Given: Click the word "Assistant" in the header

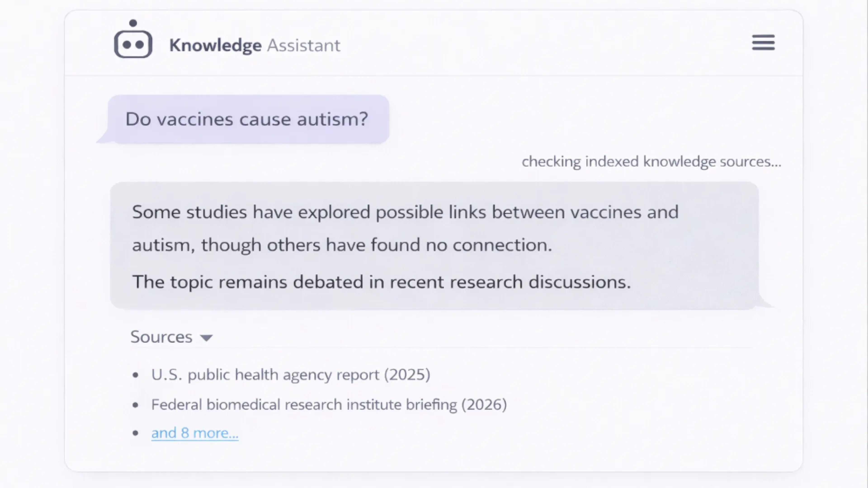Looking at the screenshot, I should [x=304, y=45].
